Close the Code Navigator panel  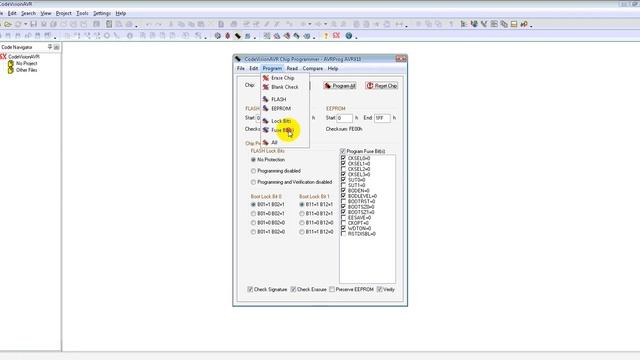56,47
